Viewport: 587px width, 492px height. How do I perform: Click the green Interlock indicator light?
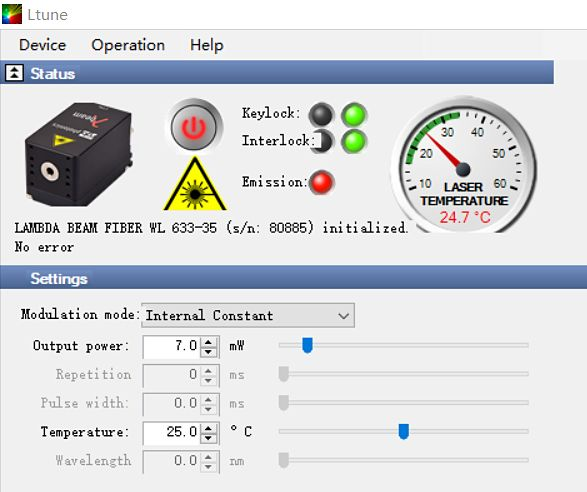click(354, 141)
